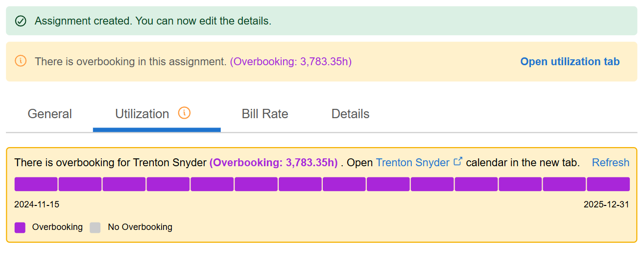Click the purple Overbooking legend swatch

(x=20, y=227)
